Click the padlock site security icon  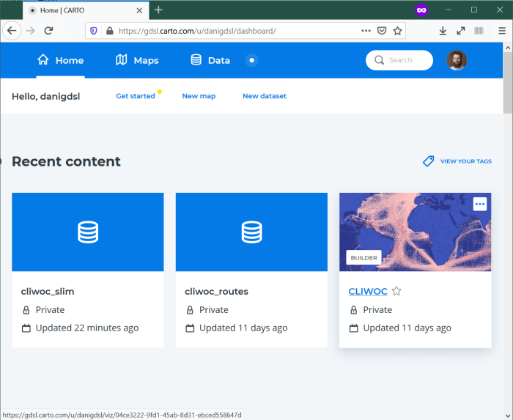tap(110, 31)
